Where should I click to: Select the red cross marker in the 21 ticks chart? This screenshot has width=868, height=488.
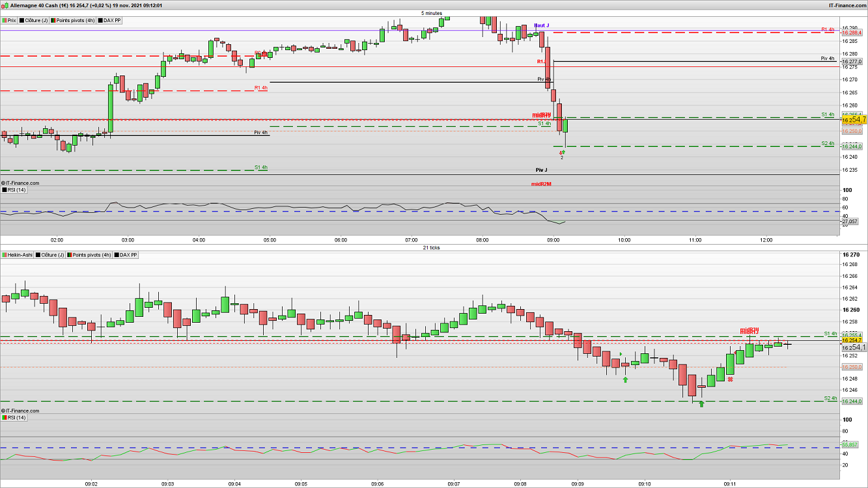731,379
